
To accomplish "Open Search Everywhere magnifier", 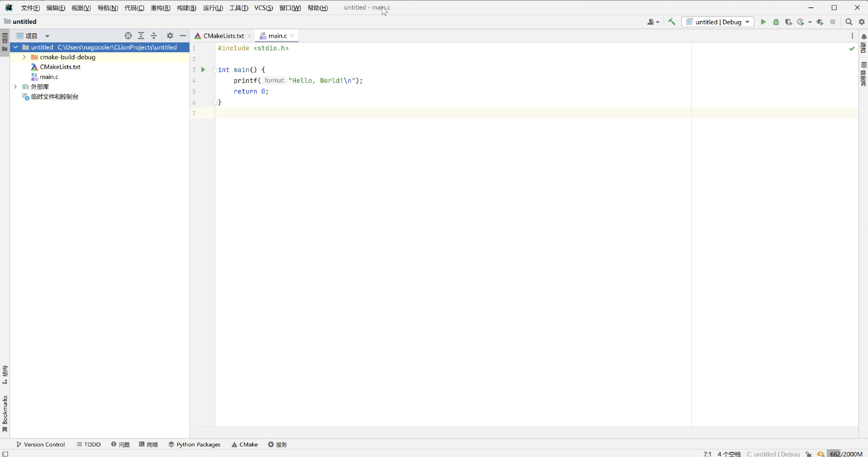I will 849,22.
